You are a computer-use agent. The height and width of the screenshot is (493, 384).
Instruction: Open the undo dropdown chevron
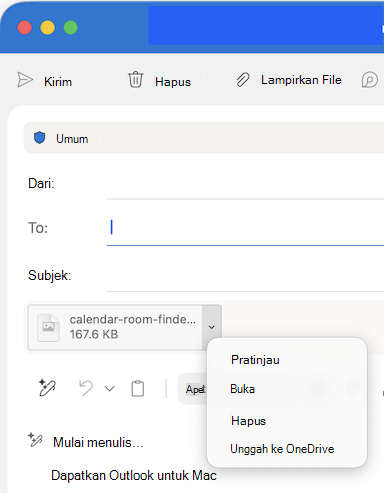[110, 389]
